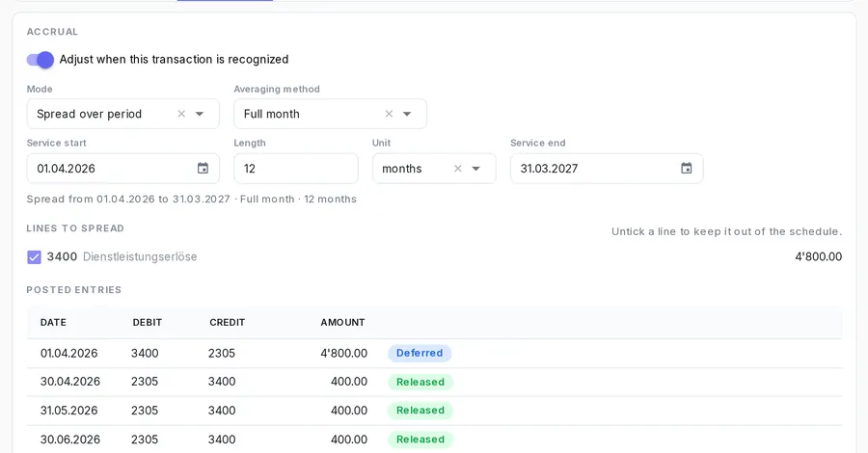Expand the Mode dropdown arrow
868x453 pixels.
[200, 114]
